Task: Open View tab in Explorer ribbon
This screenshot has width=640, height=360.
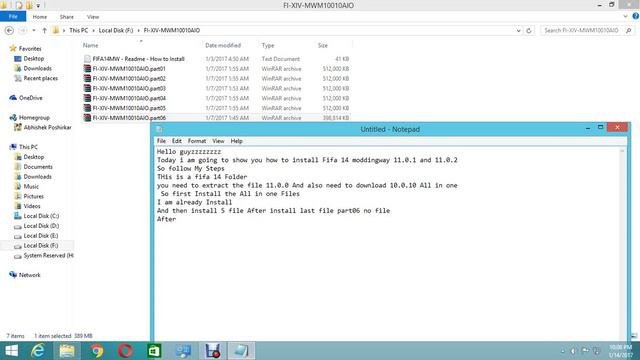Action: click(93, 17)
